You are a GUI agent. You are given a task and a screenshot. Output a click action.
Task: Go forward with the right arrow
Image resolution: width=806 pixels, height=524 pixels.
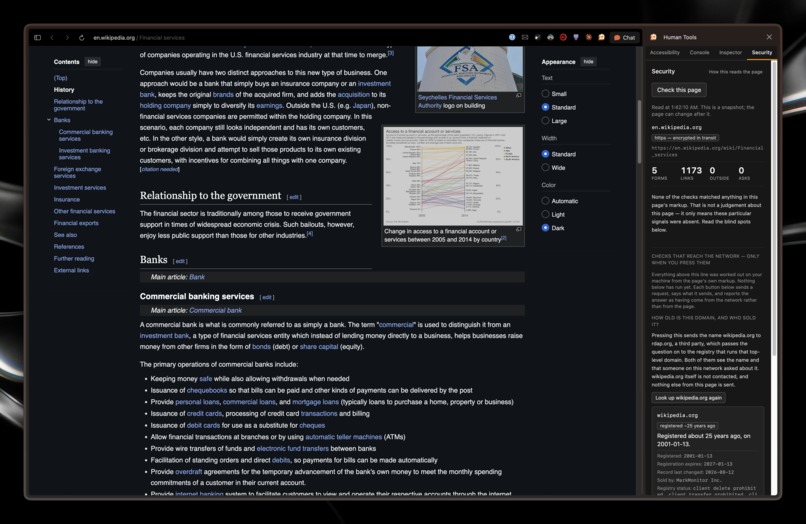[x=67, y=38]
